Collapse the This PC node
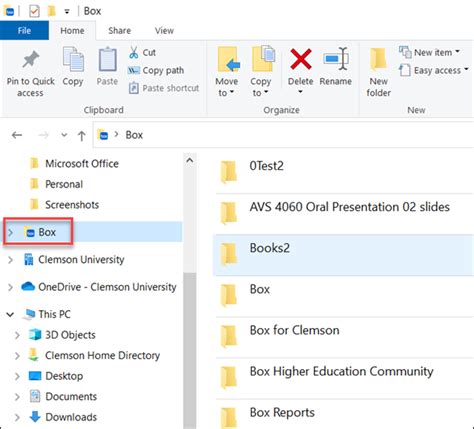 (x=10, y=314)
